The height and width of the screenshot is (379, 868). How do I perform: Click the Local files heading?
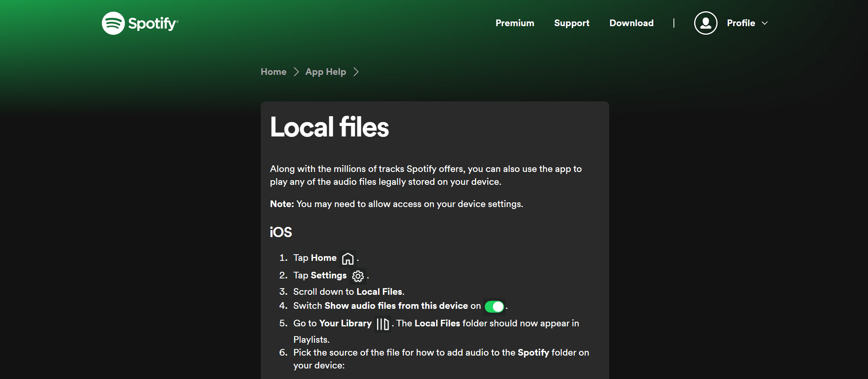[329, 127]
